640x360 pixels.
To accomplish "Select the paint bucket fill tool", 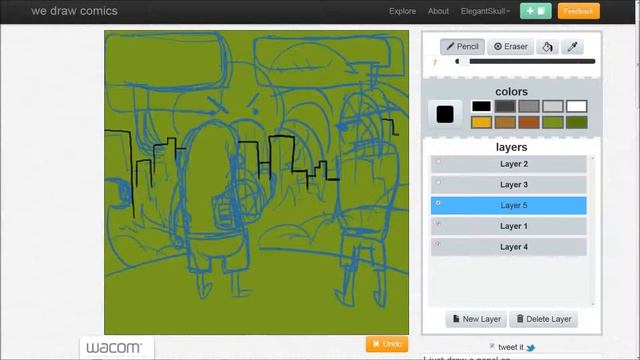I will (x=547, y=47).
